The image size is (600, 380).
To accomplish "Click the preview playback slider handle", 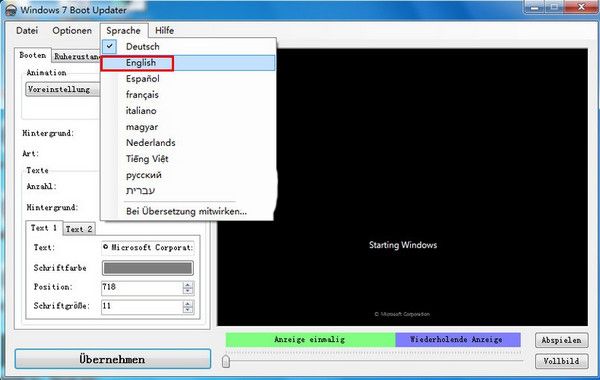I will (x=226, y=361).
